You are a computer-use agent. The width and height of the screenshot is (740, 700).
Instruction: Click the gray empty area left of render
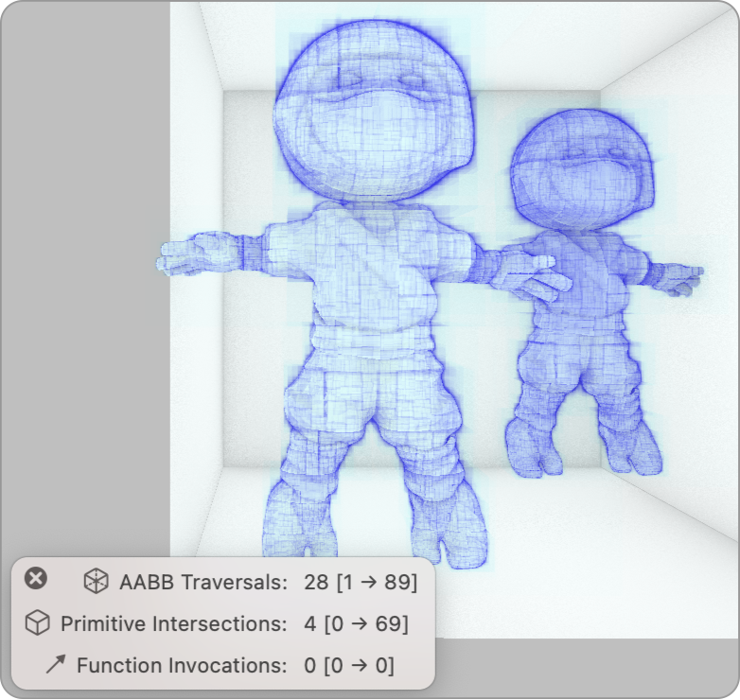tap(85, 284)
